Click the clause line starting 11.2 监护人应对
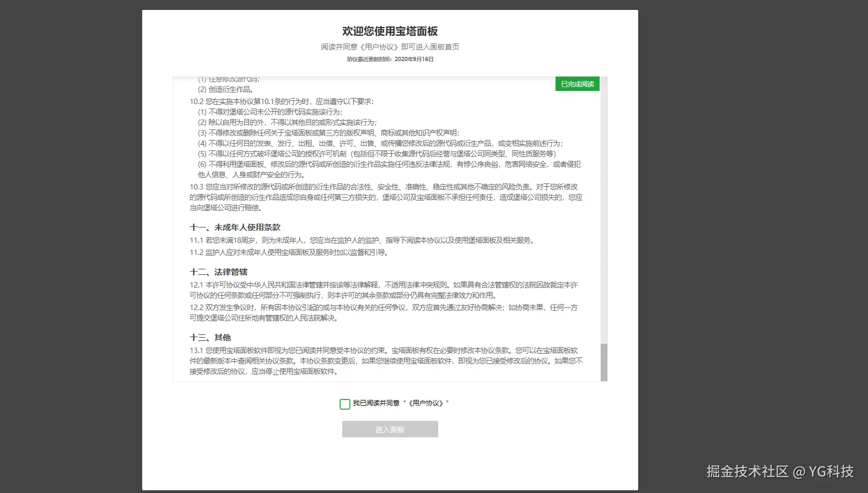The width and height of the screenshot is (868, 493). 290,252
